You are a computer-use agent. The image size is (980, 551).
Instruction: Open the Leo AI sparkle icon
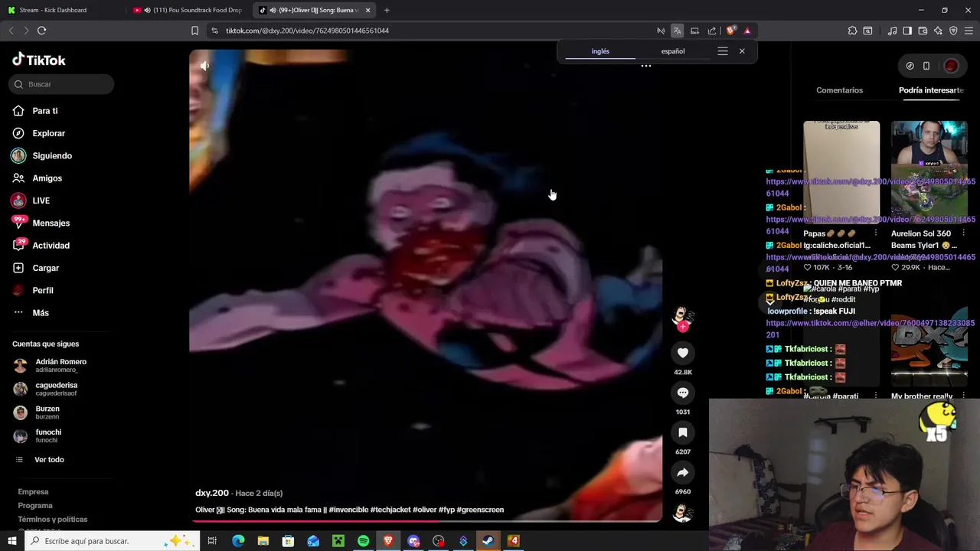938,31
